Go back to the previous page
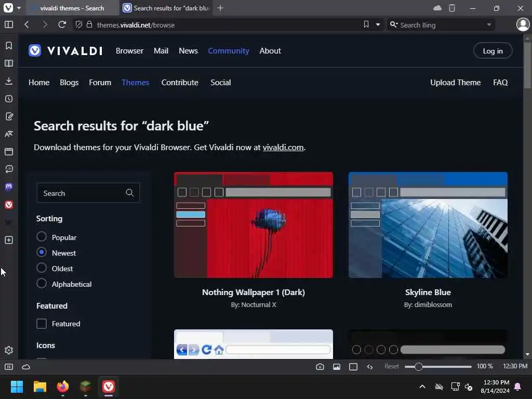 pyautogui.click(x=27, y=25)
